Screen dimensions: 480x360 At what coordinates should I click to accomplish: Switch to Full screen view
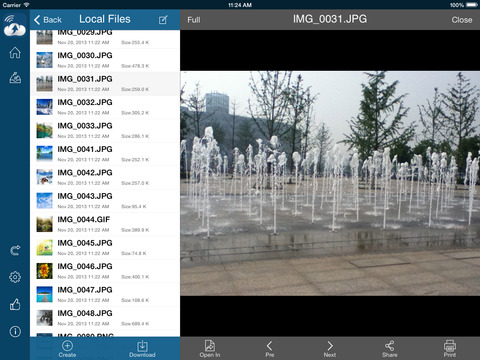(x=194, y=20)
